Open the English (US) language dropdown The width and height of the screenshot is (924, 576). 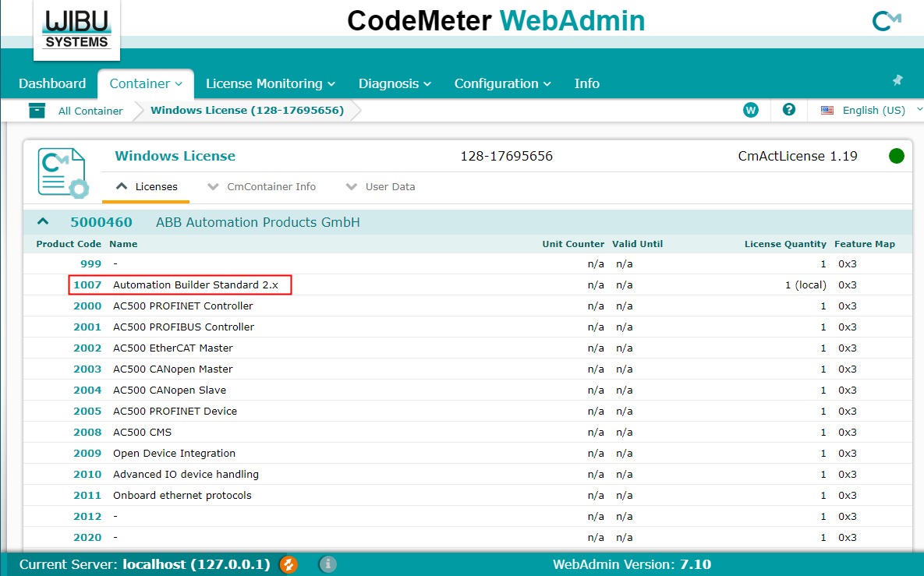point(882,110)
